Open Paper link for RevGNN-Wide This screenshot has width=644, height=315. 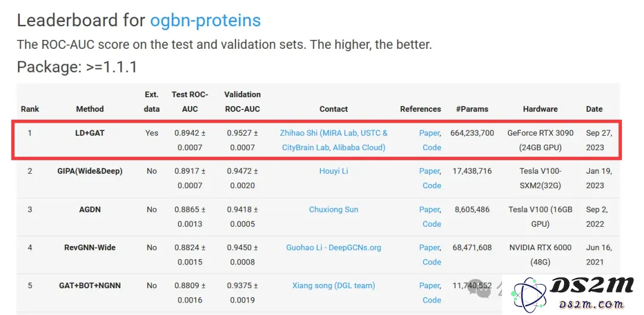[429, 247]
